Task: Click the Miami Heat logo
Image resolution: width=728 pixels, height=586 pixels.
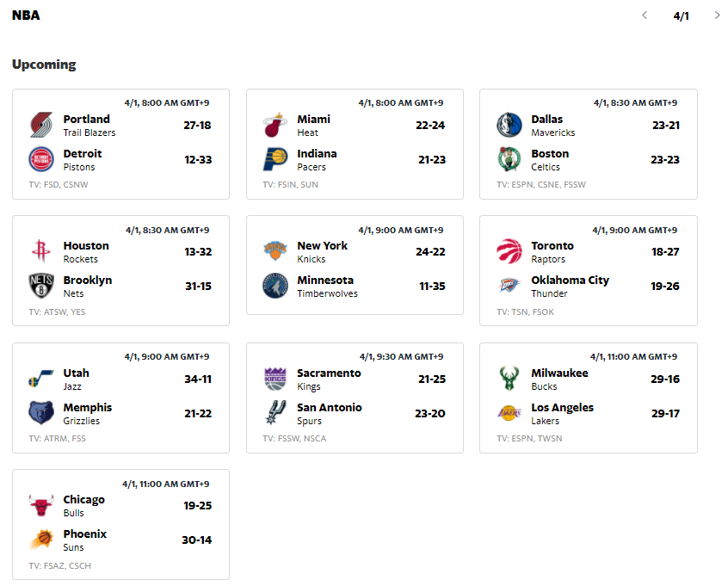Action: tap(275, 125)
